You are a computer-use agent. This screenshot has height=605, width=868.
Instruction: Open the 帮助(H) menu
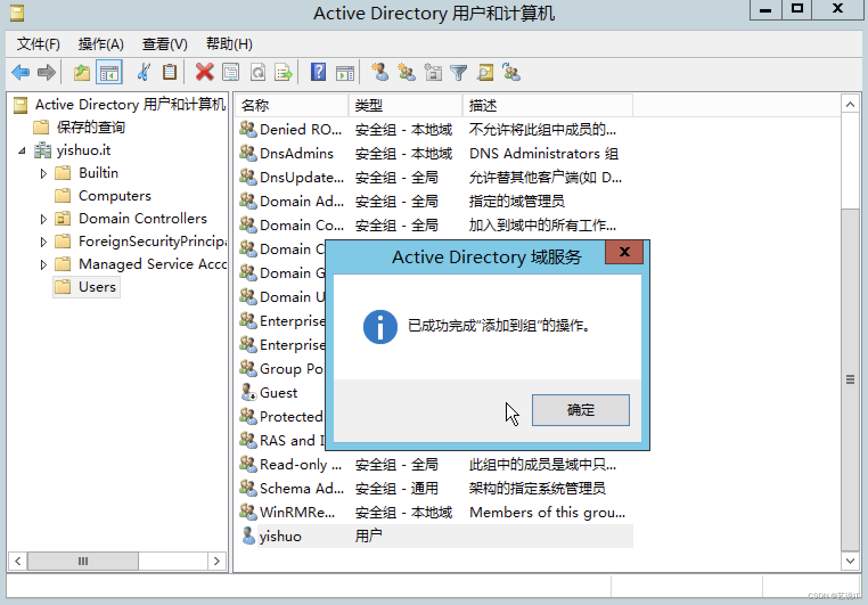[229, 44]
